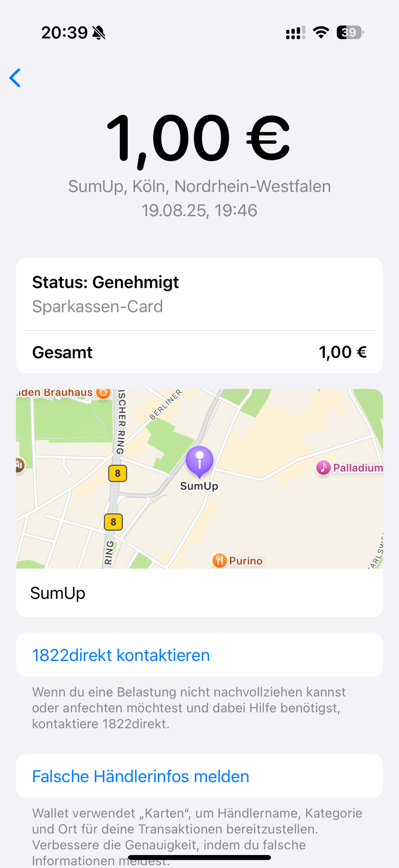Tap the Palladium music venue icon

click(x=323, y=467)
